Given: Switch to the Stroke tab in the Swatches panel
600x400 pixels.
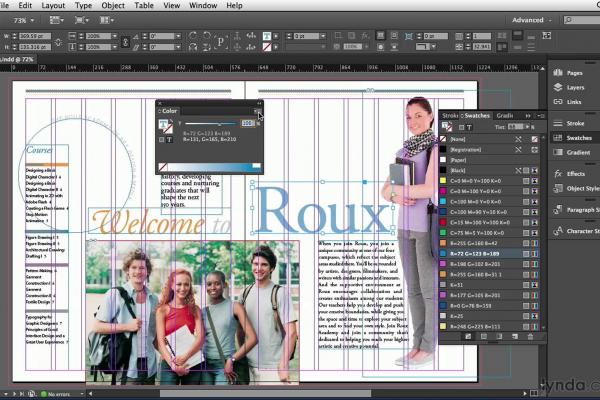Looking at the screenshot, I should (450, 116).
